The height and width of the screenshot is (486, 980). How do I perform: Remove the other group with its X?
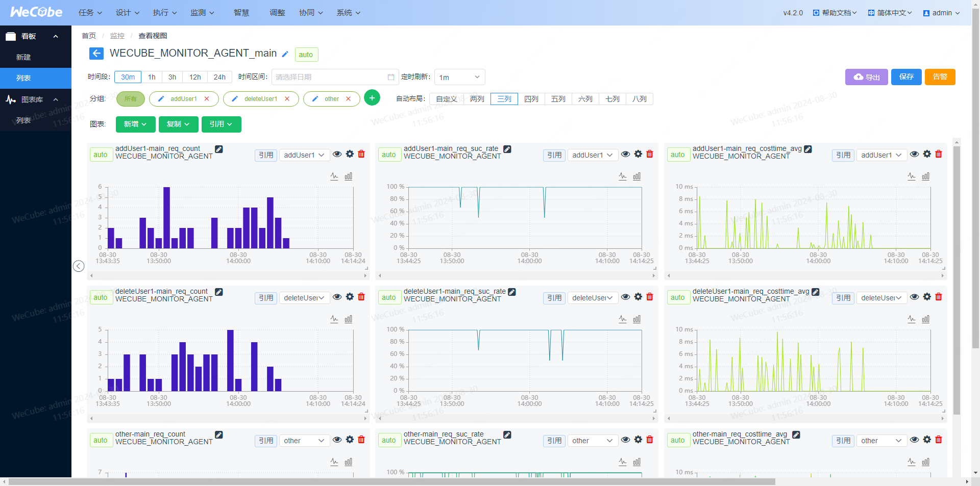(349, 99)
